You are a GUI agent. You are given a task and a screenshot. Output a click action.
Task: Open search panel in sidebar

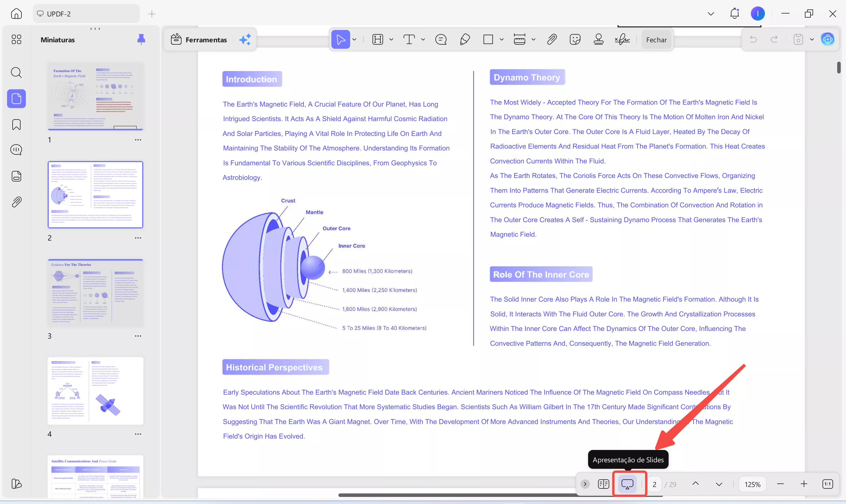point(16,72)
